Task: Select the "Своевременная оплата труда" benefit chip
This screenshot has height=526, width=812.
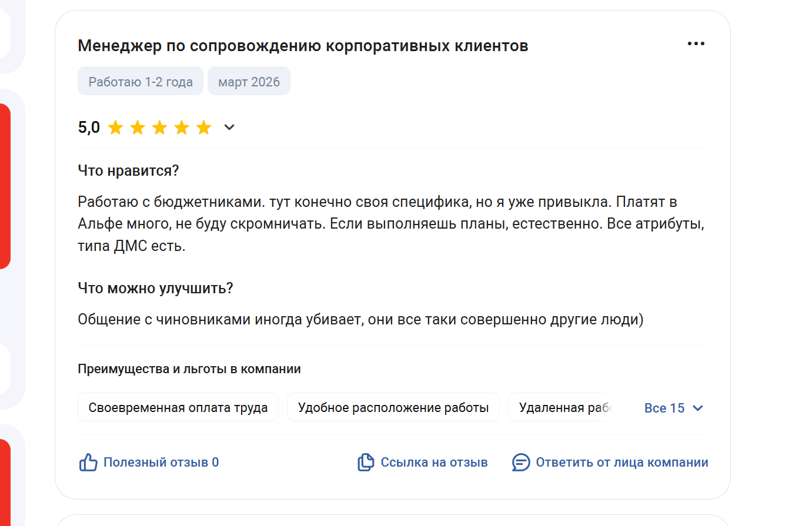Action: pos(178,408)
